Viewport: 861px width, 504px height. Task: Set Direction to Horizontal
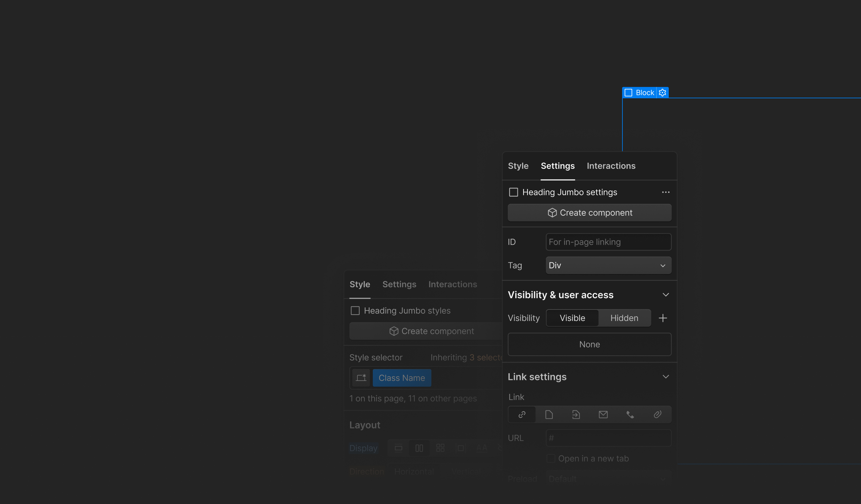pos(414,472)
